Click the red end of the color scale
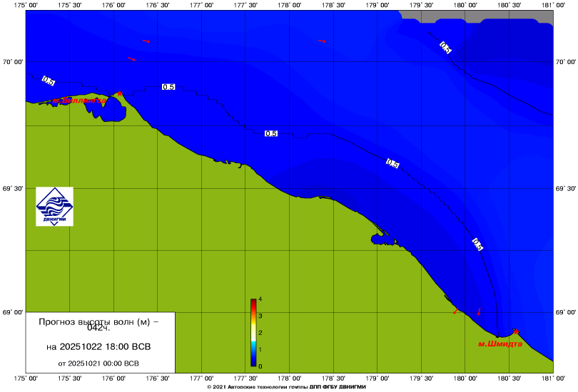 click(x=253, y=302)
